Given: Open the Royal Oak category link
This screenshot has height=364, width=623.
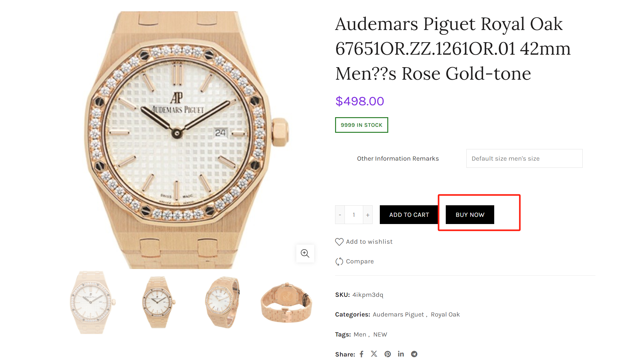Looking at the screenshot, I should click(445, 315).
